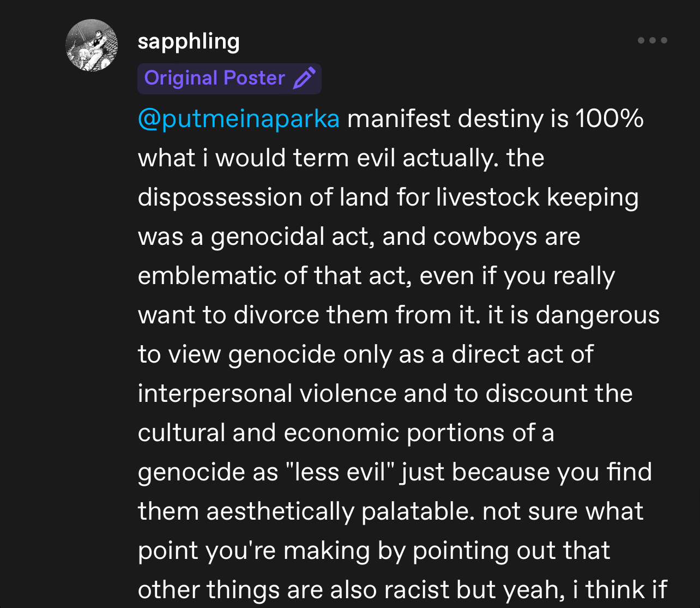The height and width of the screenshot is (608, 700).
Task: Click the Original Poster badge label
Action: click(x=214, y=78)
